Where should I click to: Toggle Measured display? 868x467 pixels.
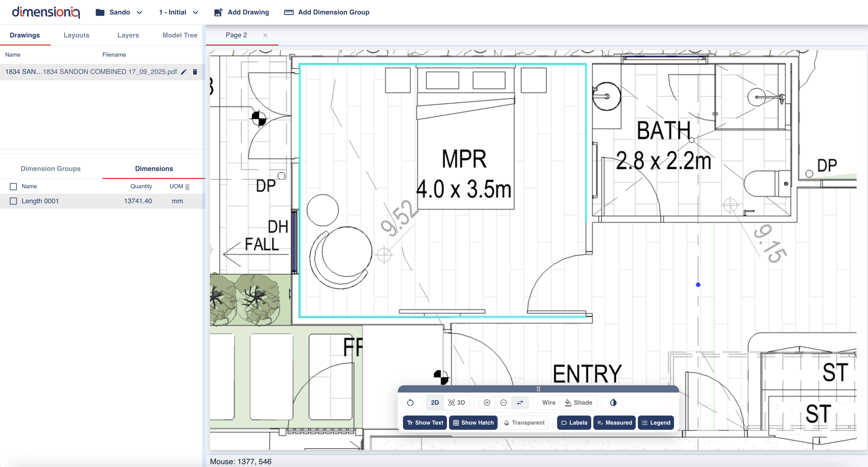614,423
